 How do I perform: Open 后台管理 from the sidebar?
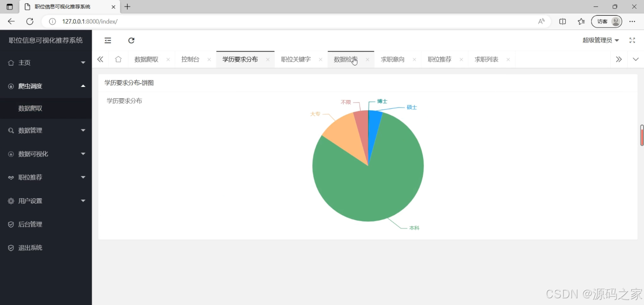[29, 224]
